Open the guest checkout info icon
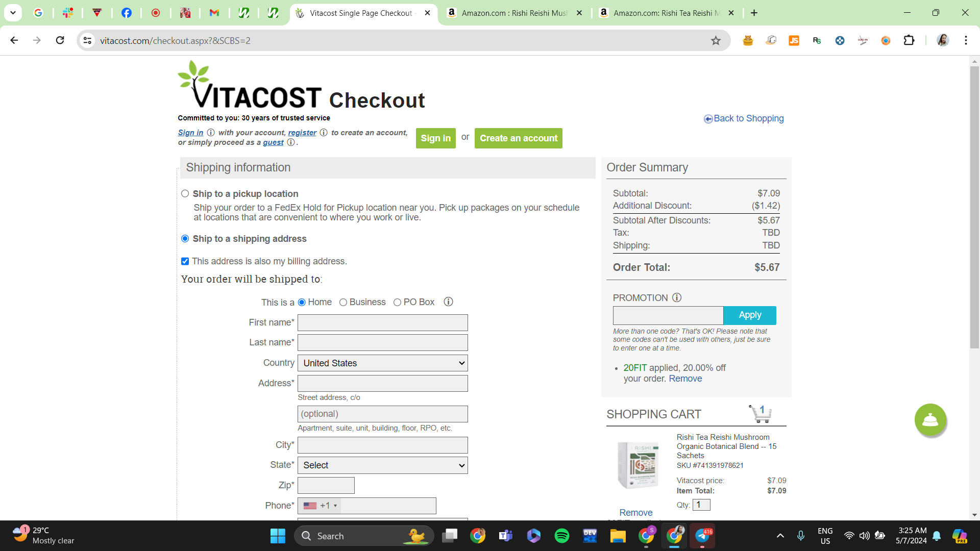 click(291, 142)
